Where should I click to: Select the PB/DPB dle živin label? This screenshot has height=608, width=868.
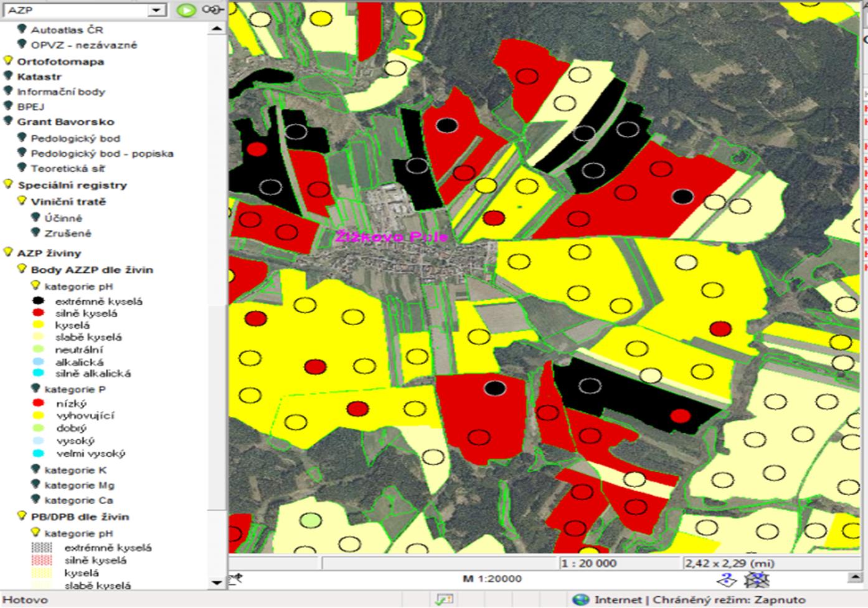80,516
